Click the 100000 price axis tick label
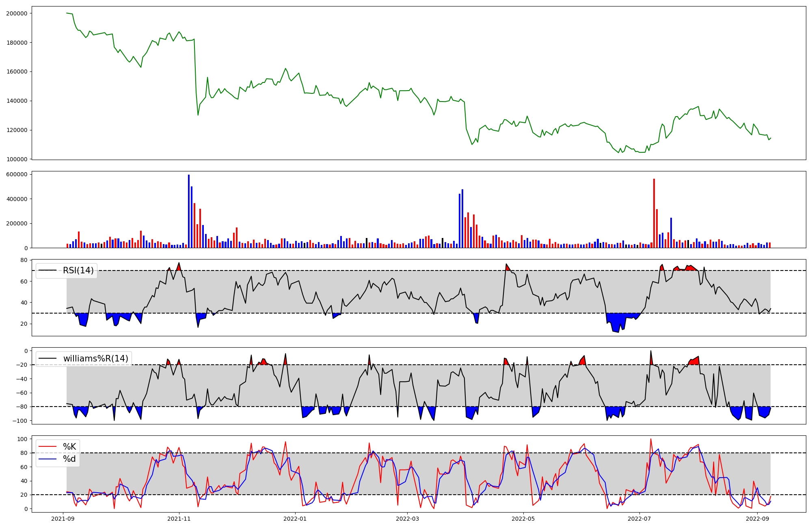 (17, 159)
